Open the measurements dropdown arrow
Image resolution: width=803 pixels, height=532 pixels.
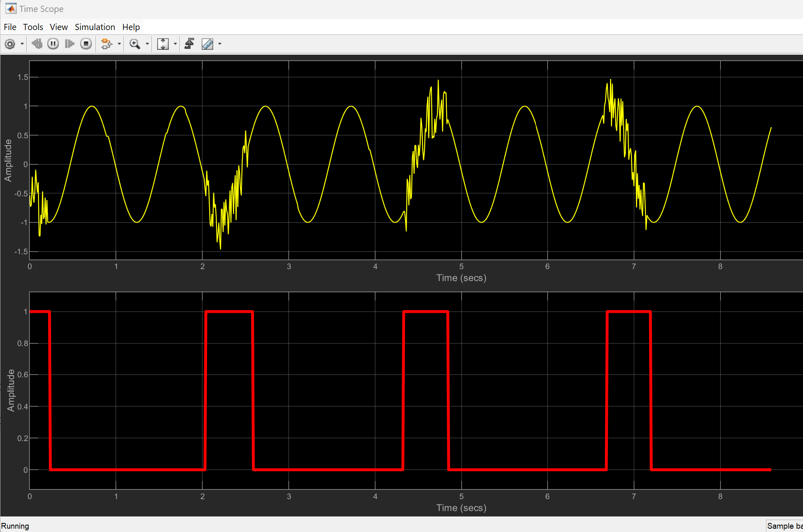(219, 44)
